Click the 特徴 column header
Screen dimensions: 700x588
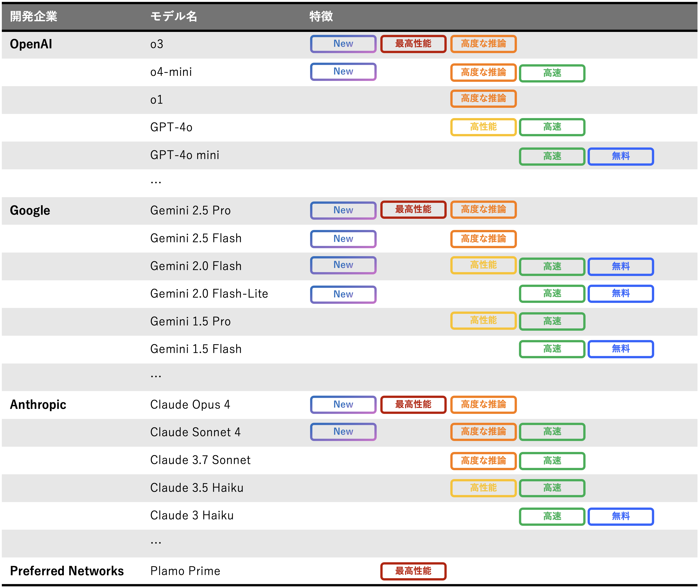[x=321, y=16]
